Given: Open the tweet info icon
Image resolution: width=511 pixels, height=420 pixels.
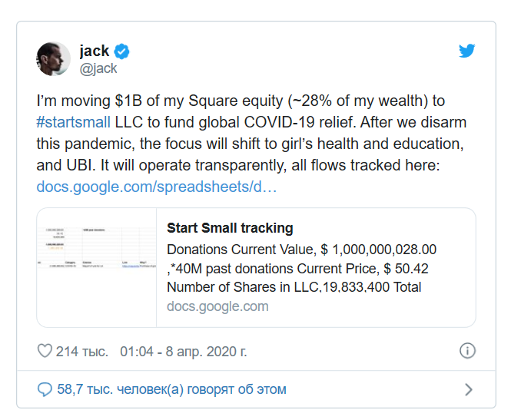Looking at the screenshot, I should coord(467,351).
